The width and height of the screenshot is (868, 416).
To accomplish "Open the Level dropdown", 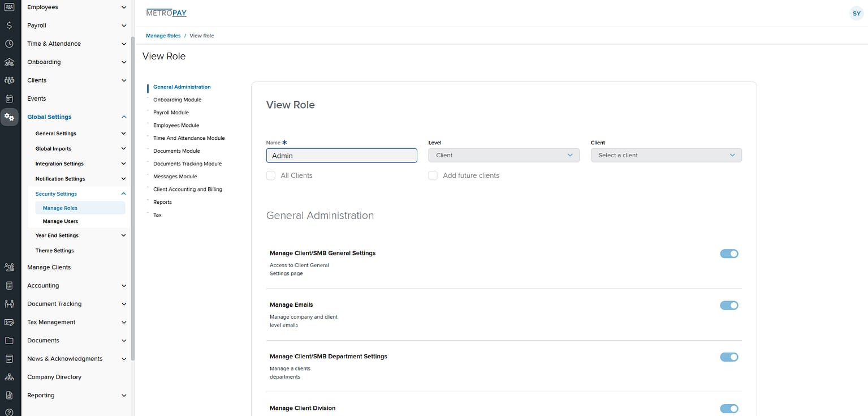I will click(x=503, y=155).
